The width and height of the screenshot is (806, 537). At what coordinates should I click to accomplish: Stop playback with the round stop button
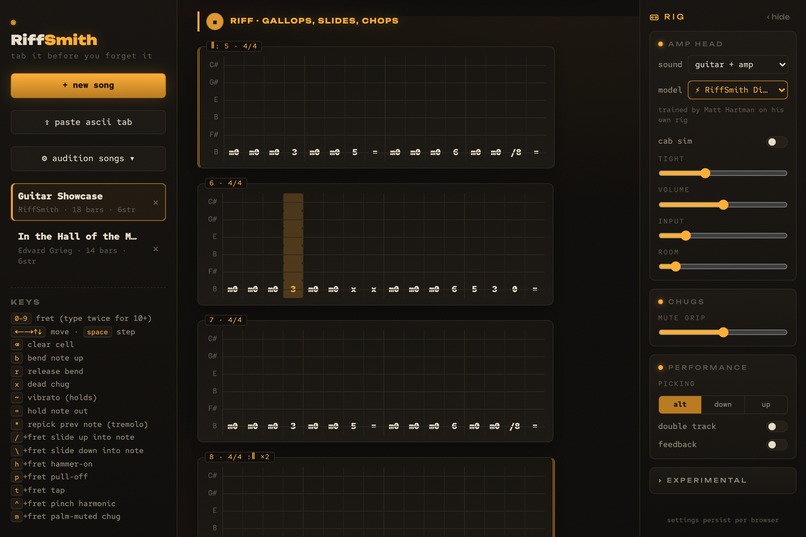pyautogui.click(x=214, y=22)
